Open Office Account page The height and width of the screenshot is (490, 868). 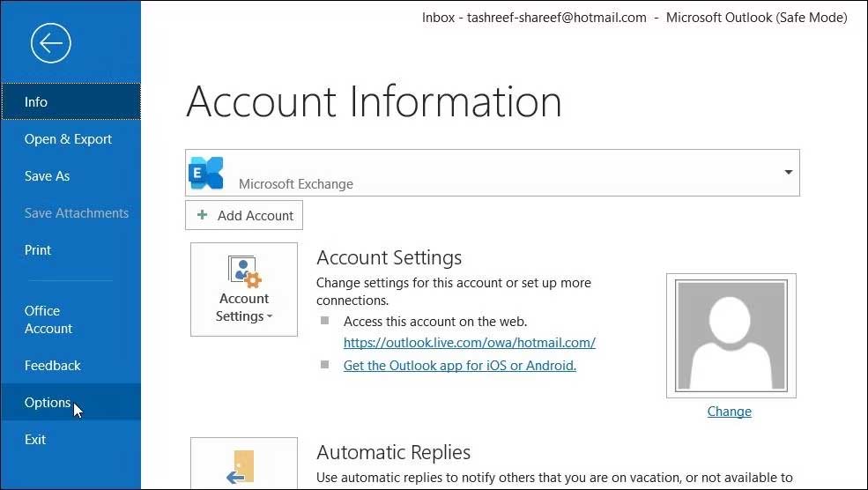click(x=48, y=320)
